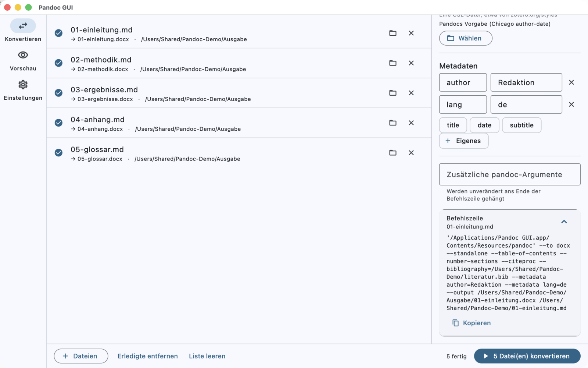Click the Metadaten section heading

pyautogui.click(x=458, y=66)
